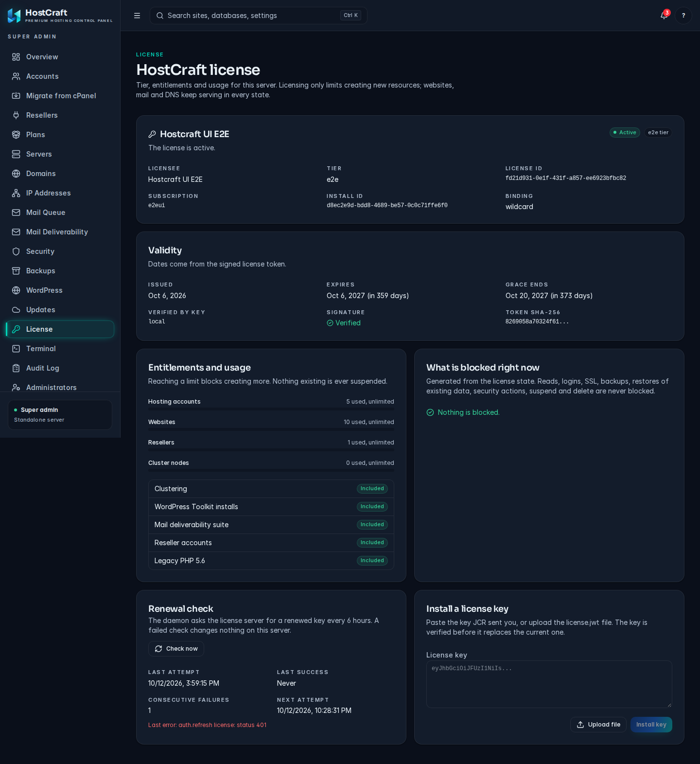Click the Active status badge
The image size is (700, 764).
(625, 132)
